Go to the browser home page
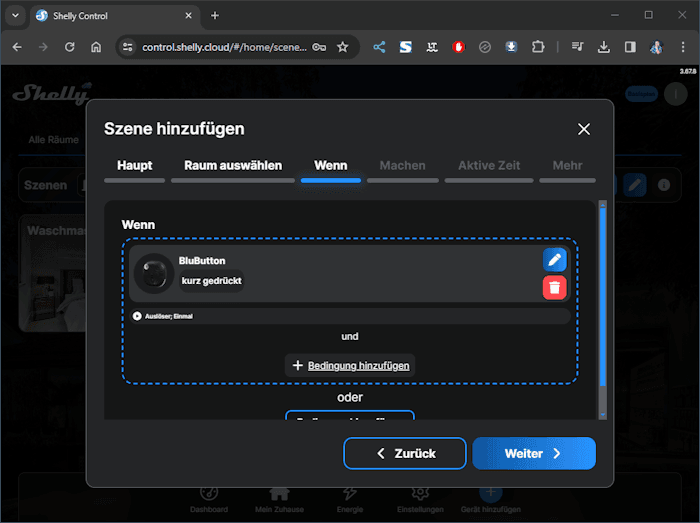The image size is (700, 523). (x=96, y=47)
